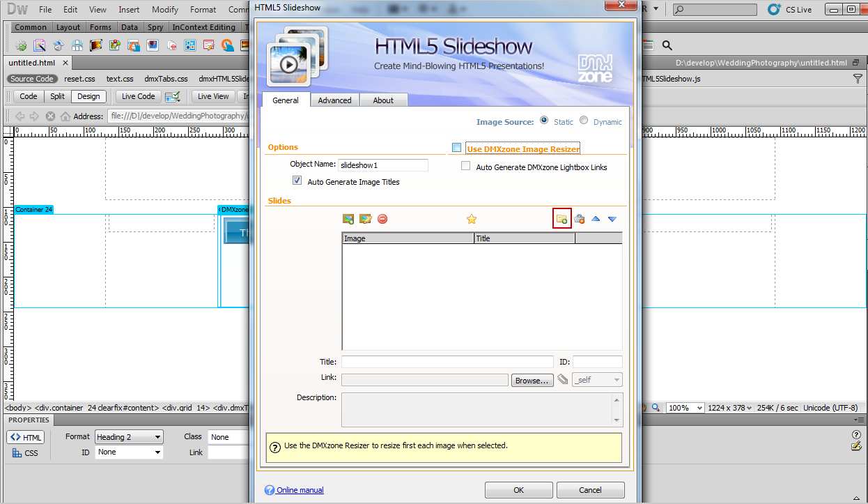Click the remove all slides basket icon
This screenshot has height=504, width=868.
pyautogui.click(x=579, y=219)
